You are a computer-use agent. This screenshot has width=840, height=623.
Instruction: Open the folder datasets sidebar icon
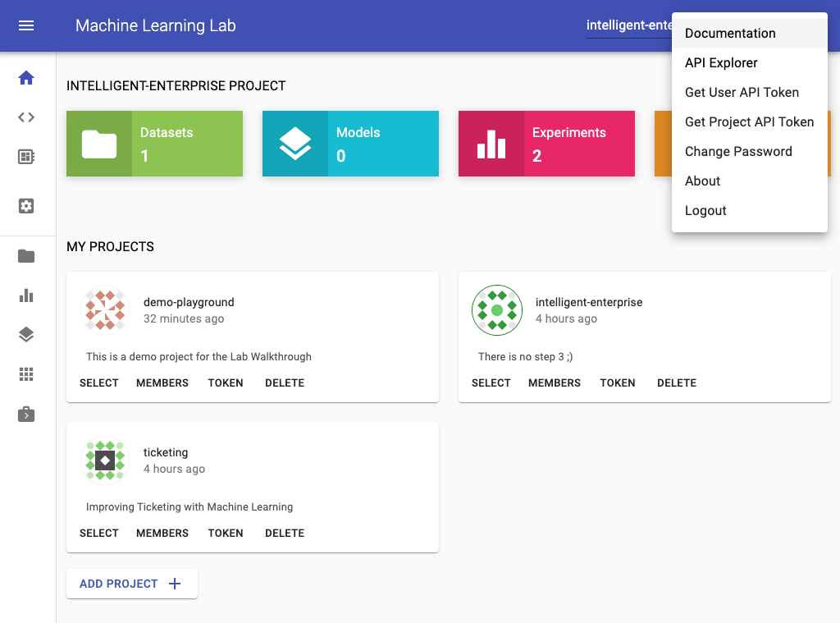click(x=26, y=256)
